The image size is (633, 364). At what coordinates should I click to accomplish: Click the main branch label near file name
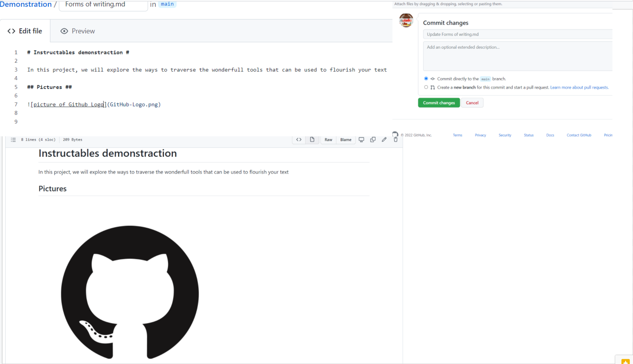tap(167, 4)
